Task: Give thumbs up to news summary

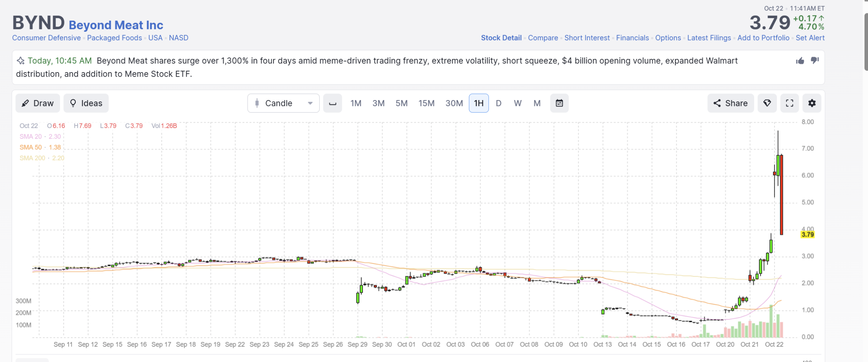Action: click(800, 61)
